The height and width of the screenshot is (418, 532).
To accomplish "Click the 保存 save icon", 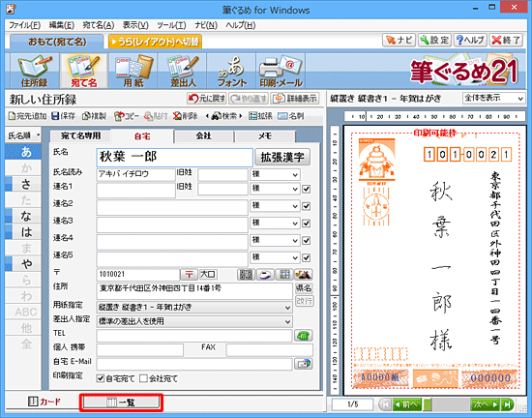I will click(x=63, y=116).
